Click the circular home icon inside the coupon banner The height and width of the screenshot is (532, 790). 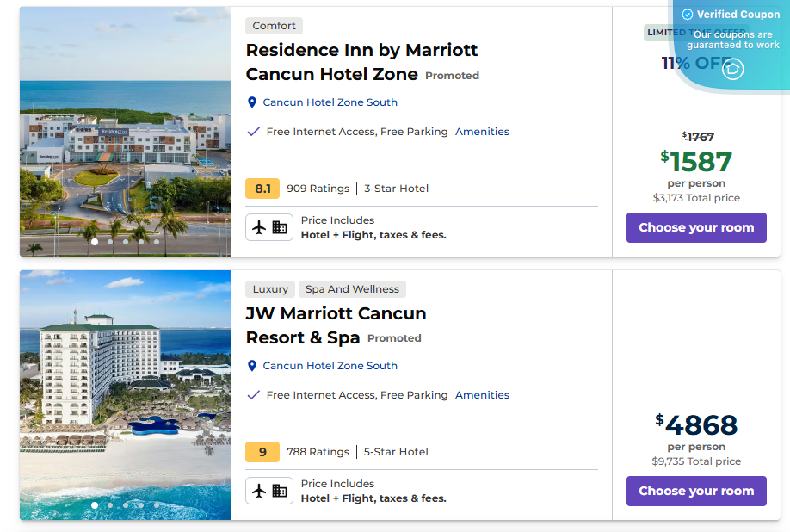pos(733,69)
